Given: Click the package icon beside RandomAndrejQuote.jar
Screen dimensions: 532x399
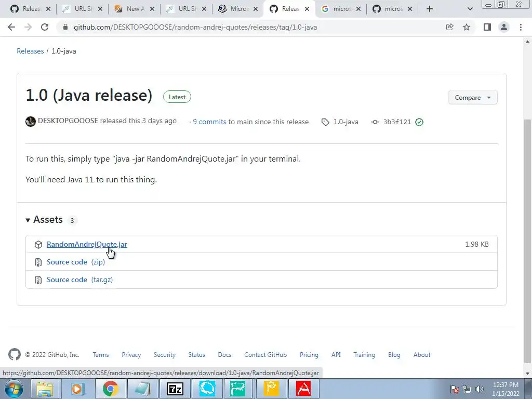Looking at the screenshot, I should [38, 245].
